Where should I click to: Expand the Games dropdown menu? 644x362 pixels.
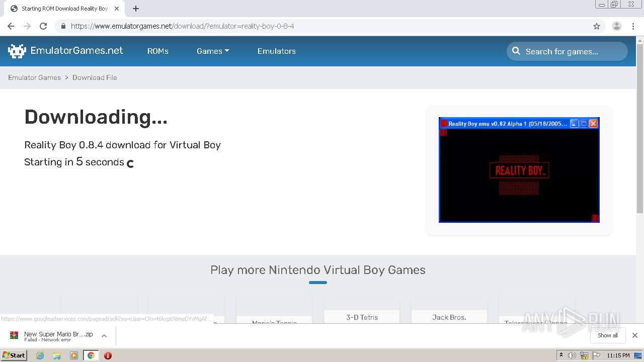tap(213, 51)
